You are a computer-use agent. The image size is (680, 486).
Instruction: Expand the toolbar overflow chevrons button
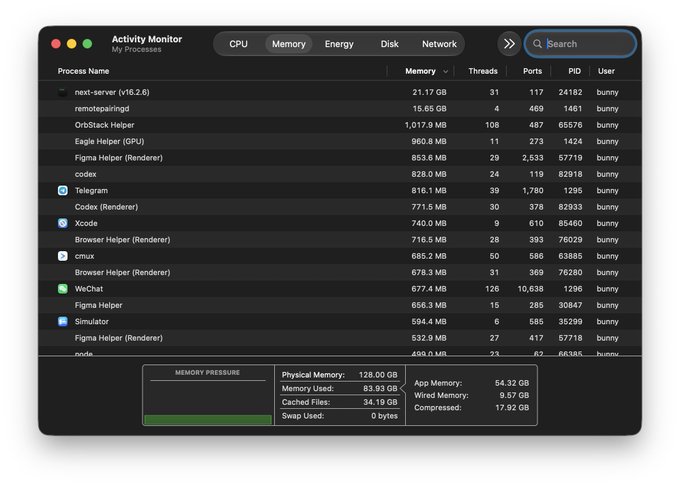pos(509,44)
